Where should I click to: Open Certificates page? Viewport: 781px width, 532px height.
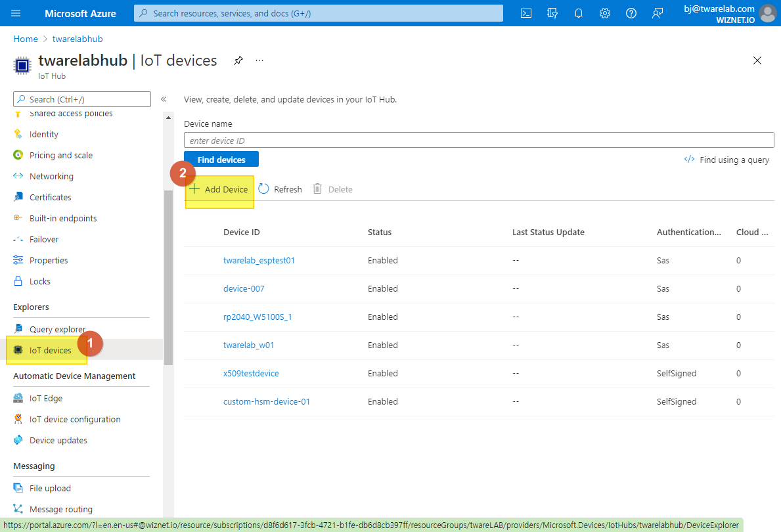click(x=51, y=197)
